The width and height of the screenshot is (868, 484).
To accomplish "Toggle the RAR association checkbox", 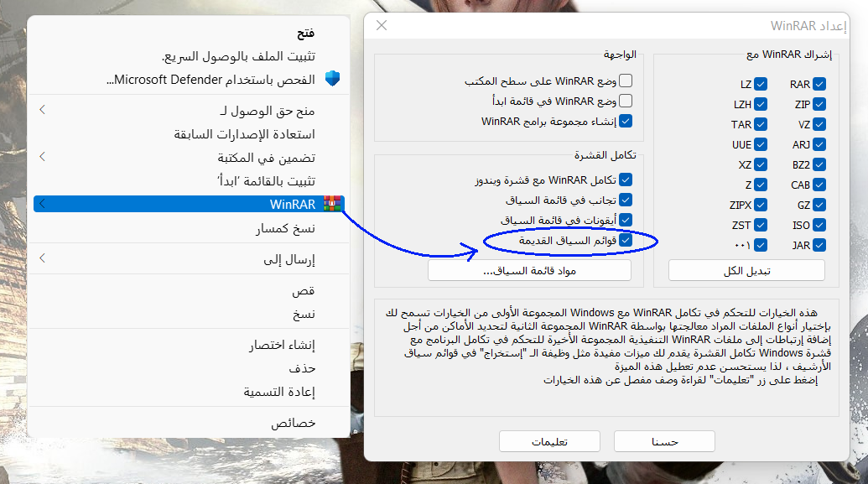I will [x=819, y=84].
